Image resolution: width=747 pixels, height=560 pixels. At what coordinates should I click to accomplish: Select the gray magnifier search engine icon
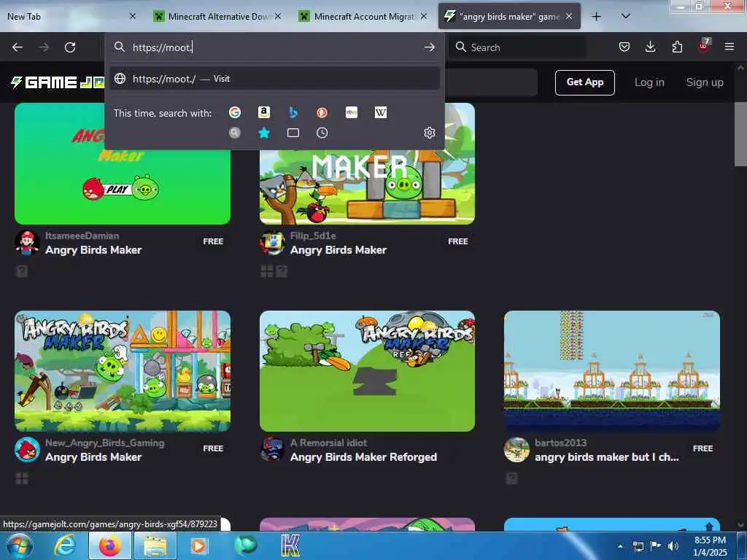234,133
